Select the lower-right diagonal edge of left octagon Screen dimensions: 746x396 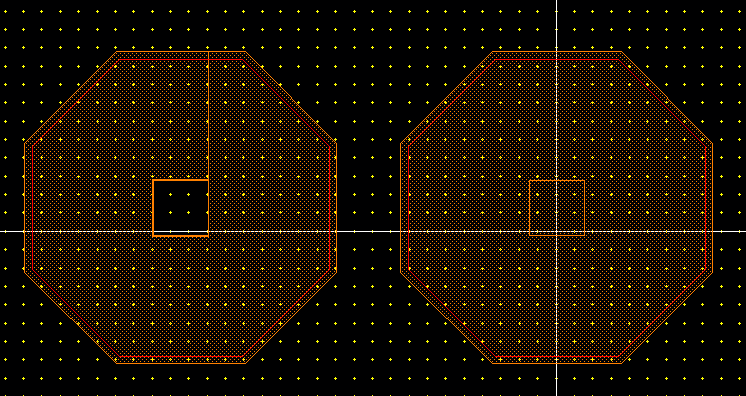291,318
